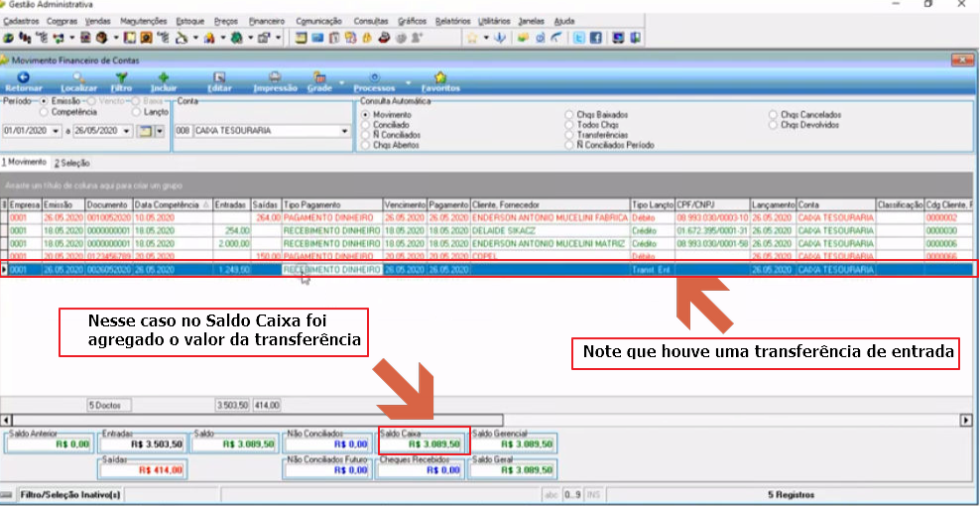Open the Estoque menu
The height and width of the screenshot is (506, 980).
click(191, 21)
